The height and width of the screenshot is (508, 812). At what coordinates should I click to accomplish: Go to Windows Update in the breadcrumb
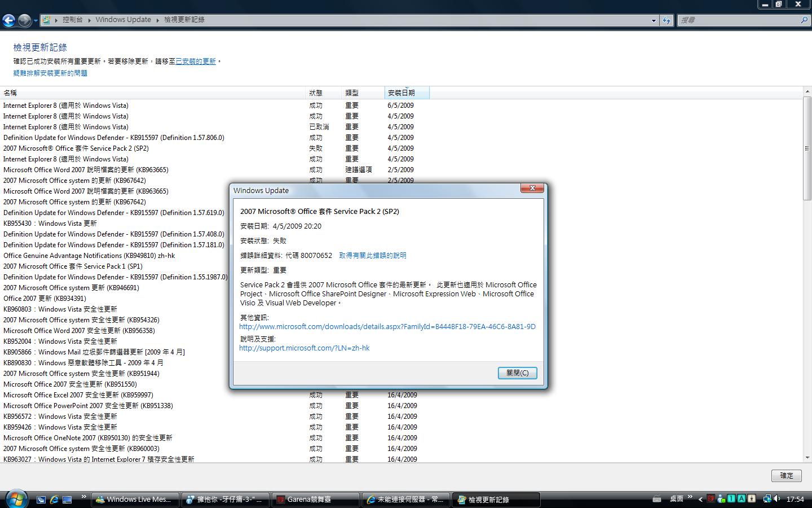[123, 20]
